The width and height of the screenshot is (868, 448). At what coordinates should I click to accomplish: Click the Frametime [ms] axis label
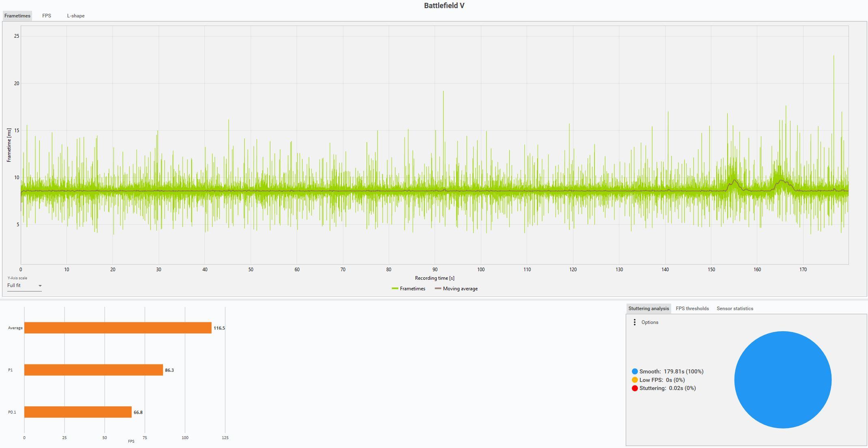[x=9, y=145]
